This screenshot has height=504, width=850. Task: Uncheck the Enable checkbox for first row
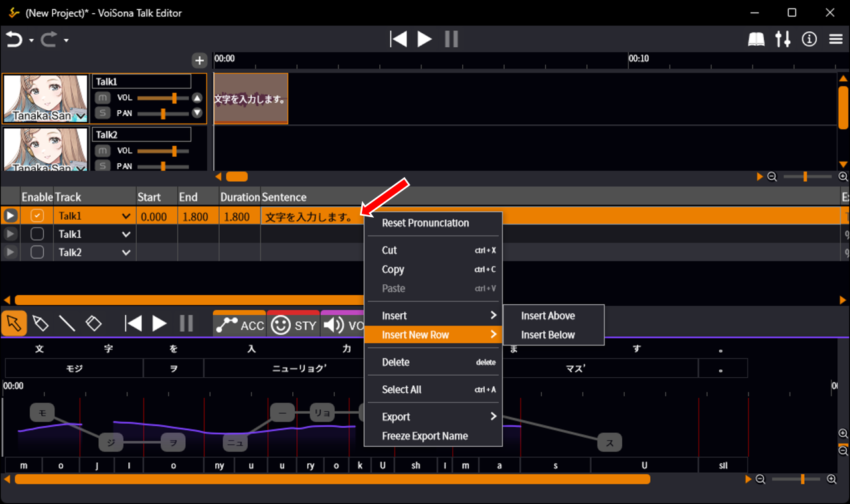point(37,216)
